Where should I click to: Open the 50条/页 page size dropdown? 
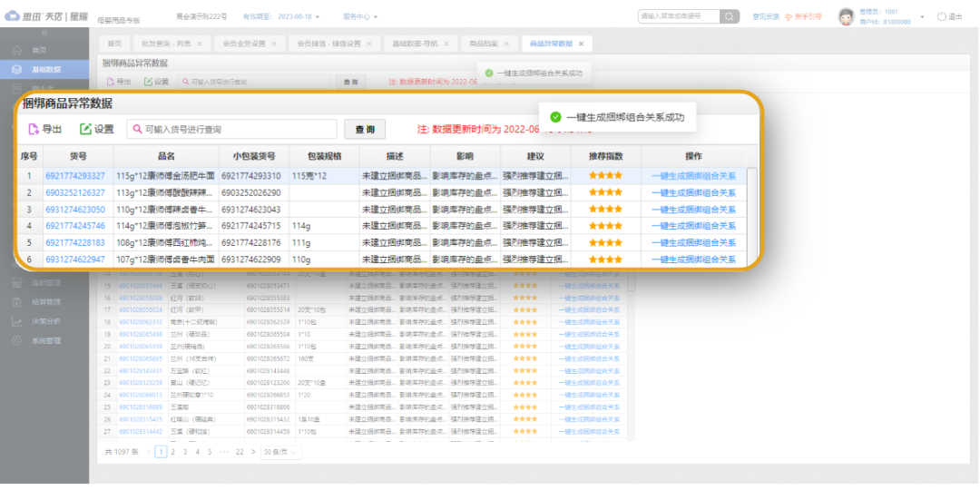(281, 451)
